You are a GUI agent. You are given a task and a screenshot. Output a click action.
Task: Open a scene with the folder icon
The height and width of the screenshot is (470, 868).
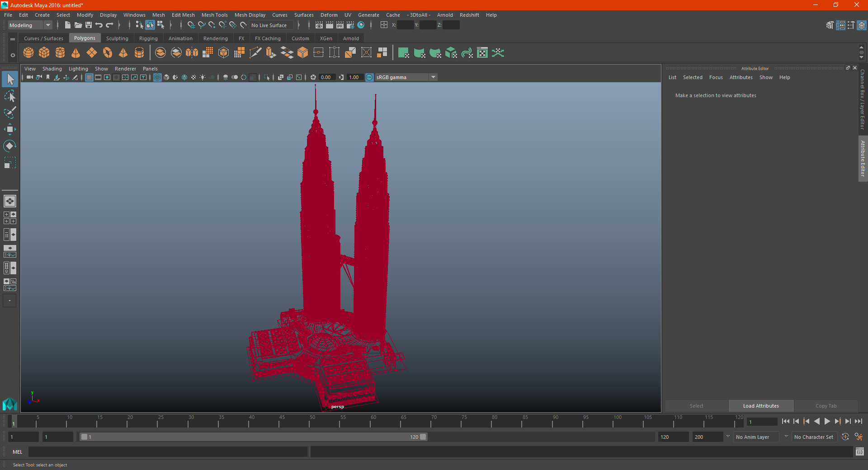pyautogui.click(x=78, y=25)
